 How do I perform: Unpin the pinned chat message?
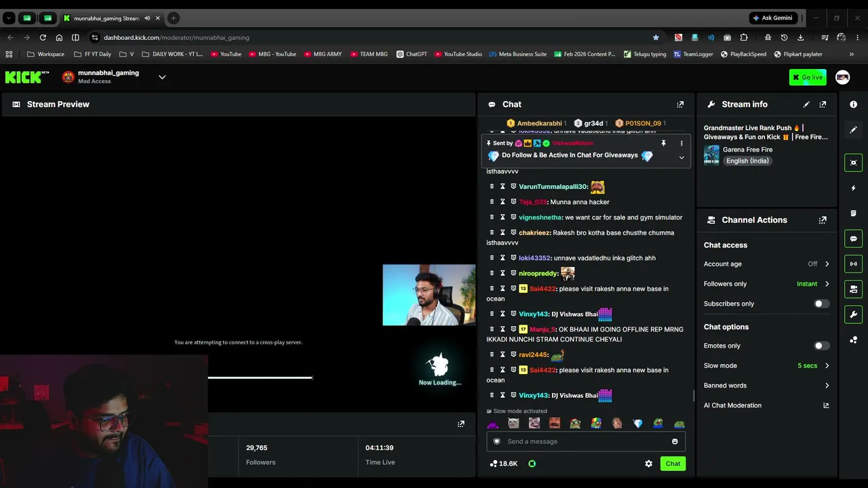point(663,144)
